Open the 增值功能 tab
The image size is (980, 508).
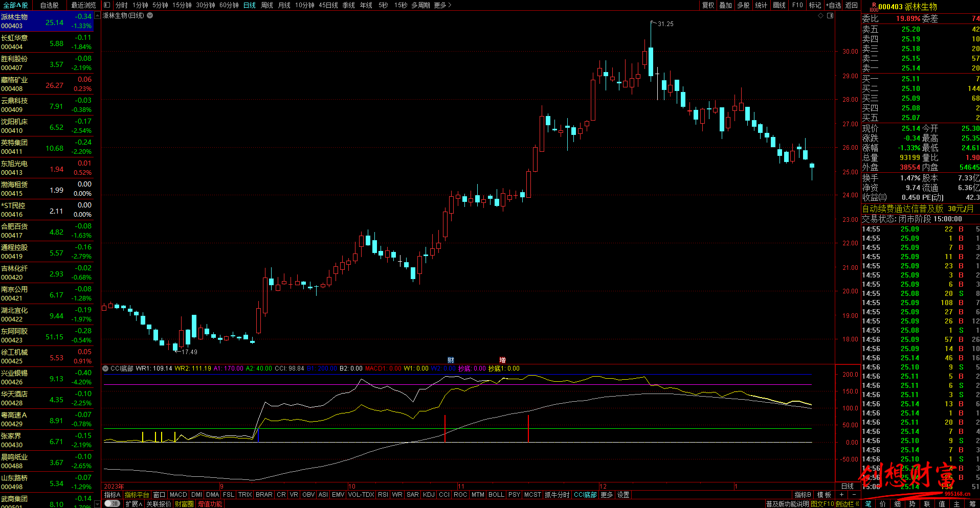click(x=210, y=504)
